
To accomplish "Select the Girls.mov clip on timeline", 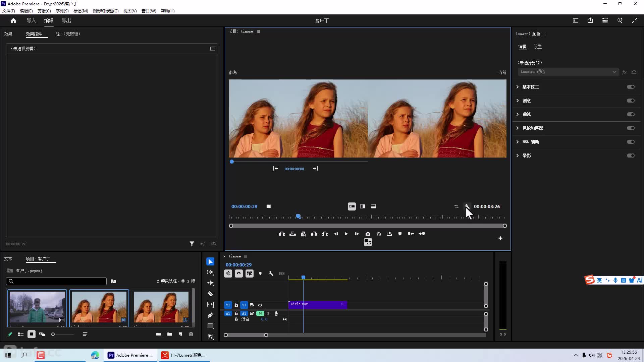I will (318, 304).
